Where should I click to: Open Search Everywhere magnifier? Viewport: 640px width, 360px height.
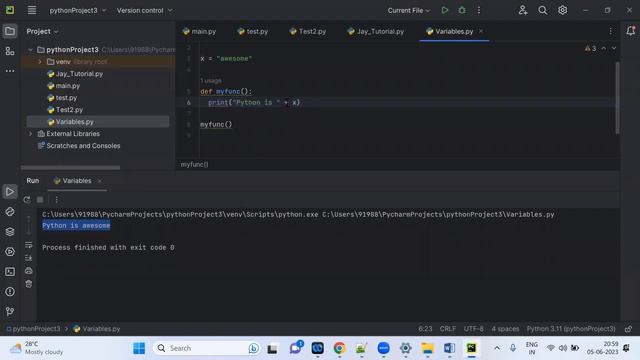pos(542,10)
